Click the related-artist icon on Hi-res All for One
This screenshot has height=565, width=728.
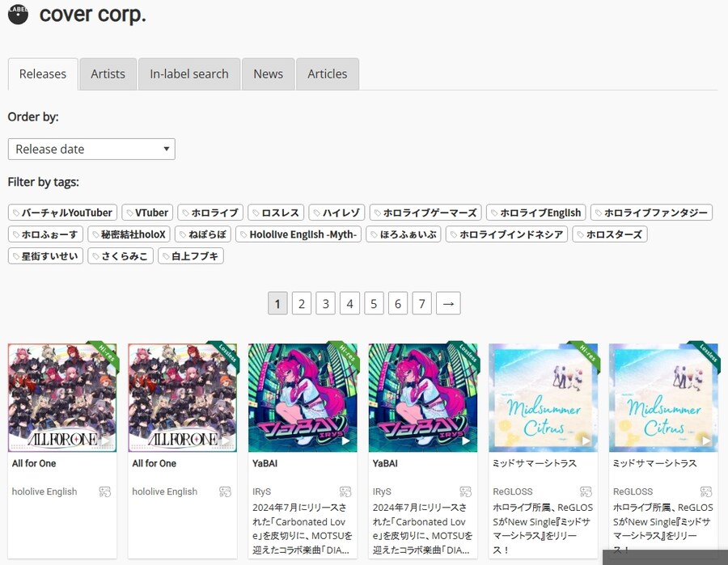click(105, 491)
